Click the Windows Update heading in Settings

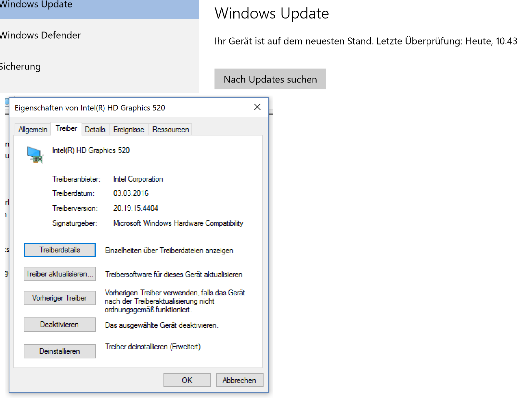(x=272, y=13)
